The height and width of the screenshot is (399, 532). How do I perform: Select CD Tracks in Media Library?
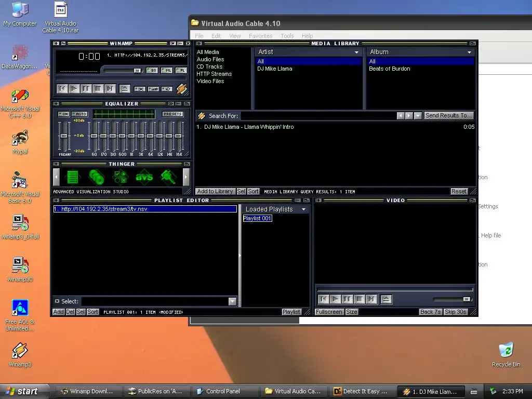click(x=209, y=66)
